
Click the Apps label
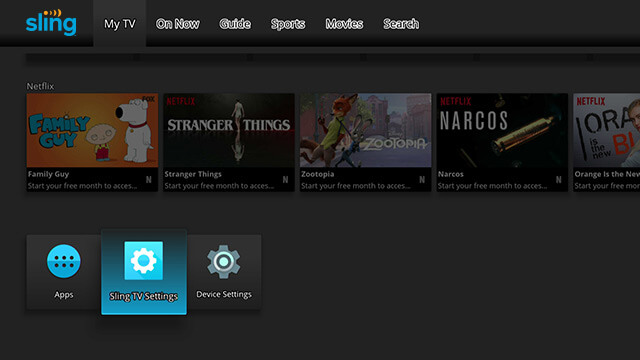[64, 295]
